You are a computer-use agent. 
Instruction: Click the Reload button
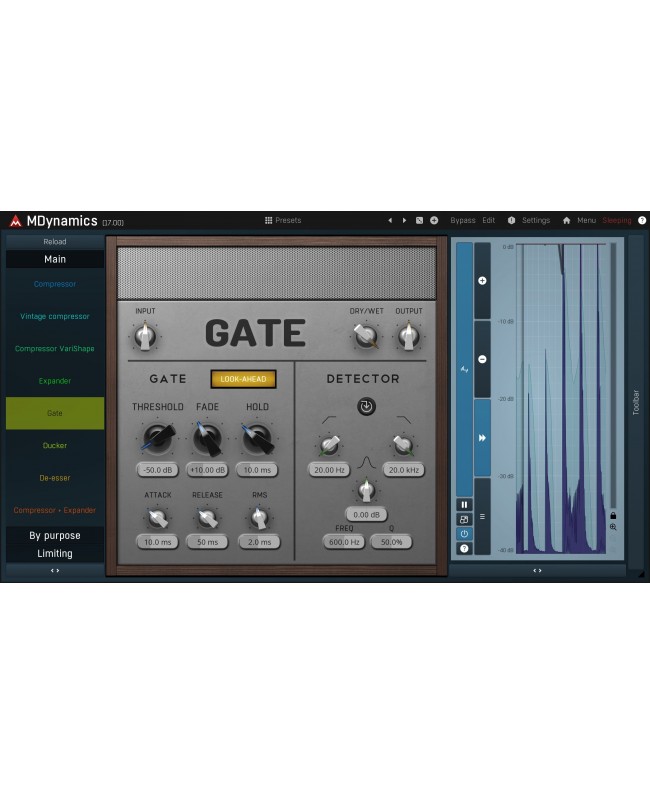click(x=55, y=242)
